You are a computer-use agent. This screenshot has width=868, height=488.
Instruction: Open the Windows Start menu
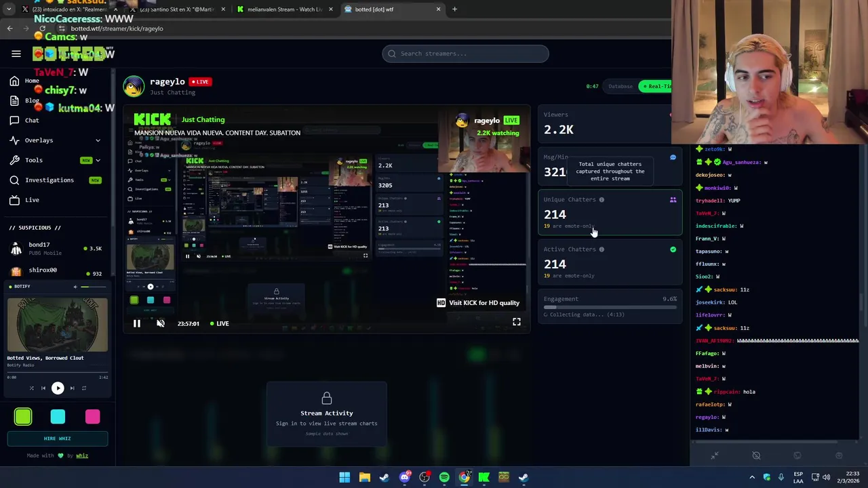coord(344,477)
